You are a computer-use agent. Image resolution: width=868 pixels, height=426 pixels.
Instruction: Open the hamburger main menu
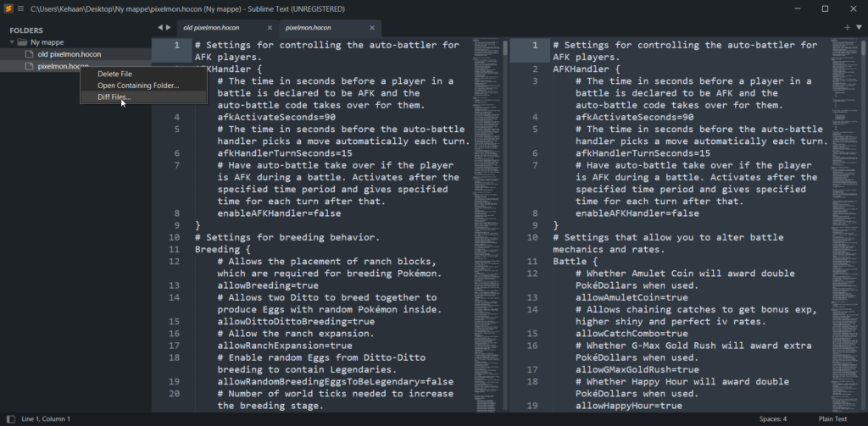pos(20,8)
